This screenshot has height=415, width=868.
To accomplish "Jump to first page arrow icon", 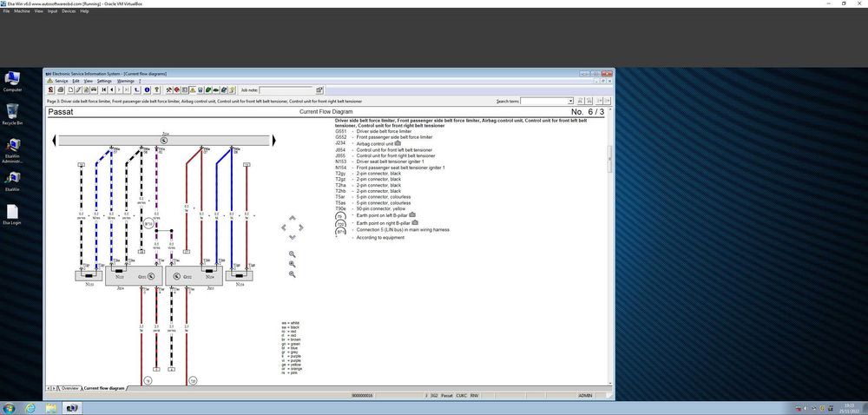I will click(103, 89).
